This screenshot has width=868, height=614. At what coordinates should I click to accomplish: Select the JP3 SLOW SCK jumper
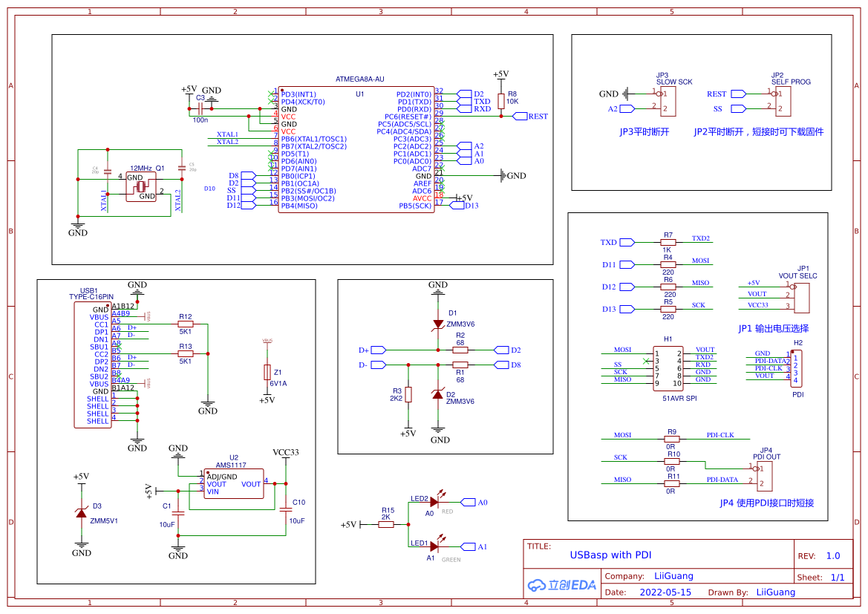667,101
